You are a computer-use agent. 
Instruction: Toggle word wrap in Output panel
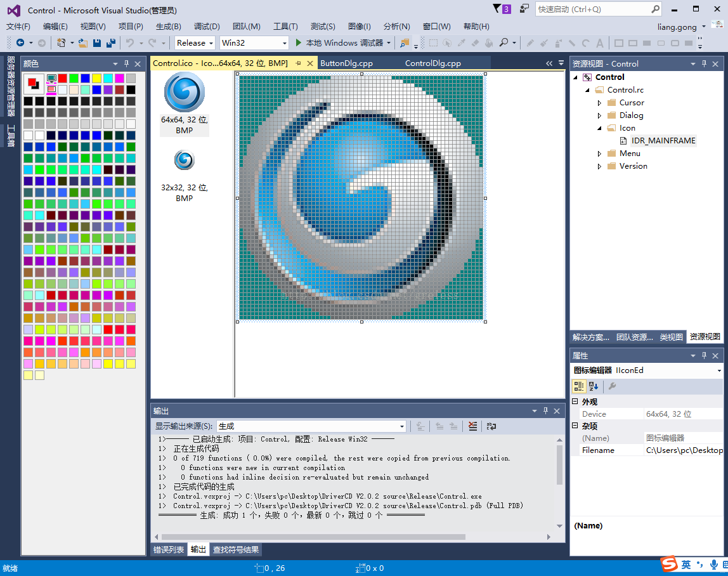tap(491, 426)
